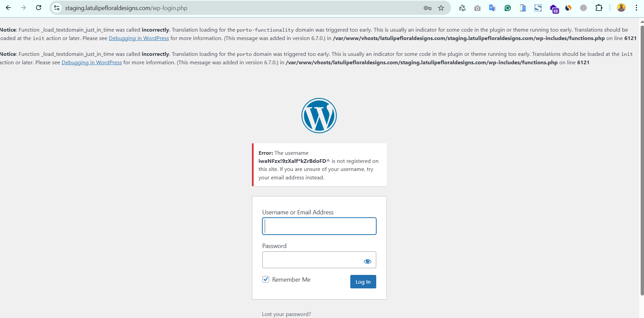Bookmark this page with the star
Screen dimensions: 644x318
point(441,8)
